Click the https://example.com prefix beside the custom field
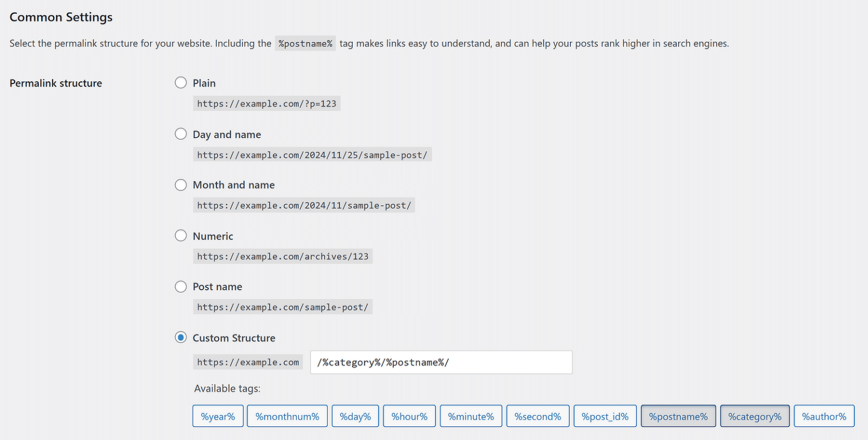Viewport: 868px width, 440px height. point(248,362)
